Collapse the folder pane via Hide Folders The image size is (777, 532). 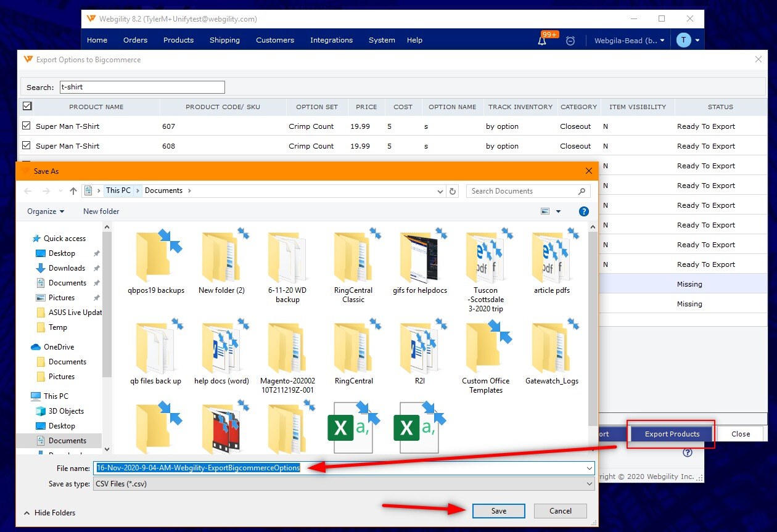click(x=49, y=513)
